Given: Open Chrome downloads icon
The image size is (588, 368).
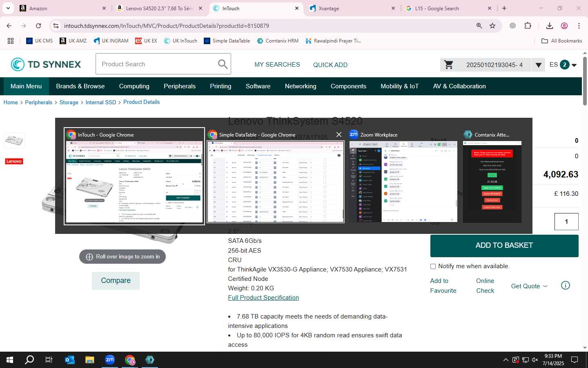Looking at the screenshot, I should pyautogui.click(x=550, y=26).
